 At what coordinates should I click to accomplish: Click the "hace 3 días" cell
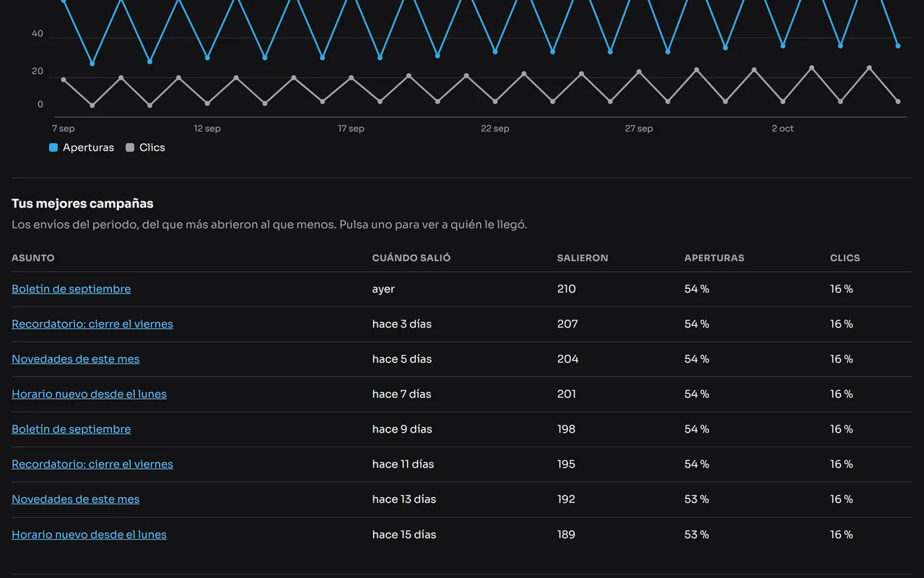[402, 324]
